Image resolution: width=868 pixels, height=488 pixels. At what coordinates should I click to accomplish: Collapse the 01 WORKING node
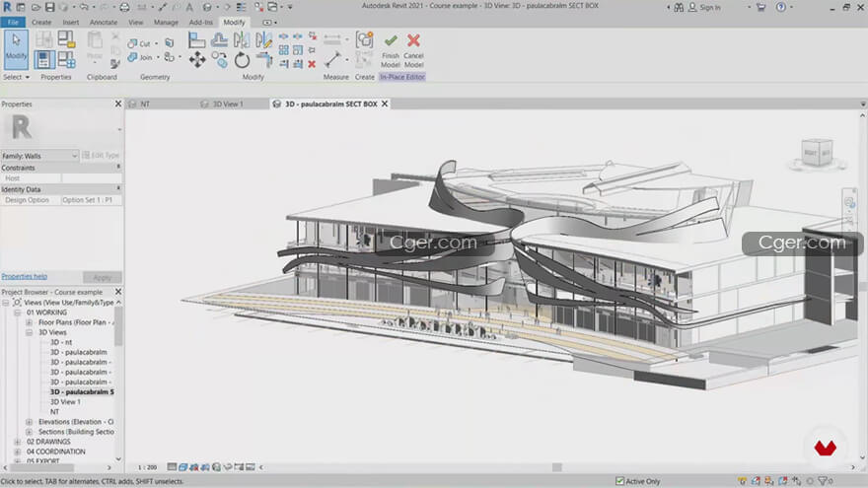(x=18, y=313)
